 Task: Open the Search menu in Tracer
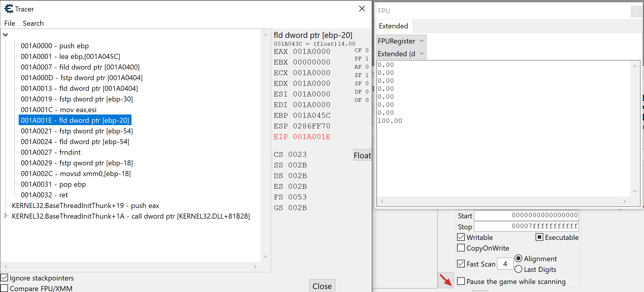(x=33, y=23)
